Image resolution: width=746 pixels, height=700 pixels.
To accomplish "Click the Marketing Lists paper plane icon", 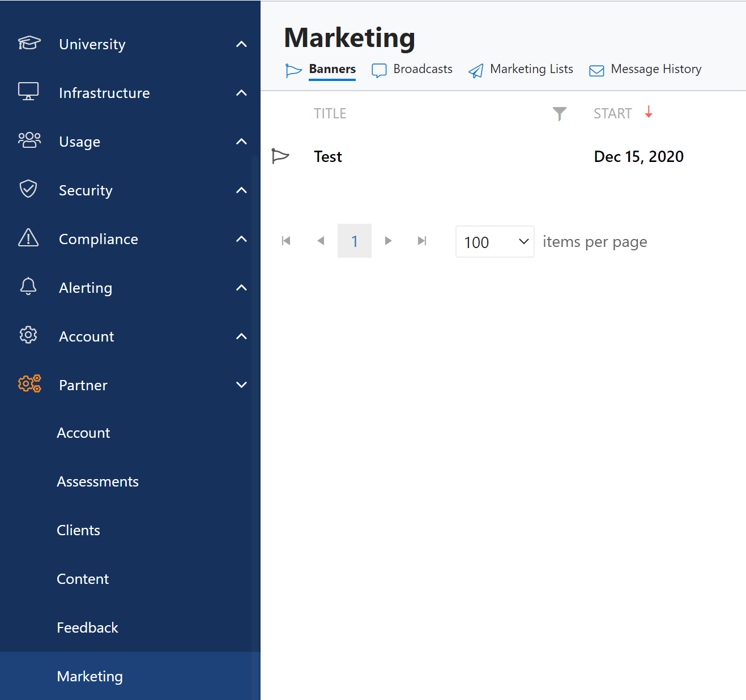I will tap(476, 70).
